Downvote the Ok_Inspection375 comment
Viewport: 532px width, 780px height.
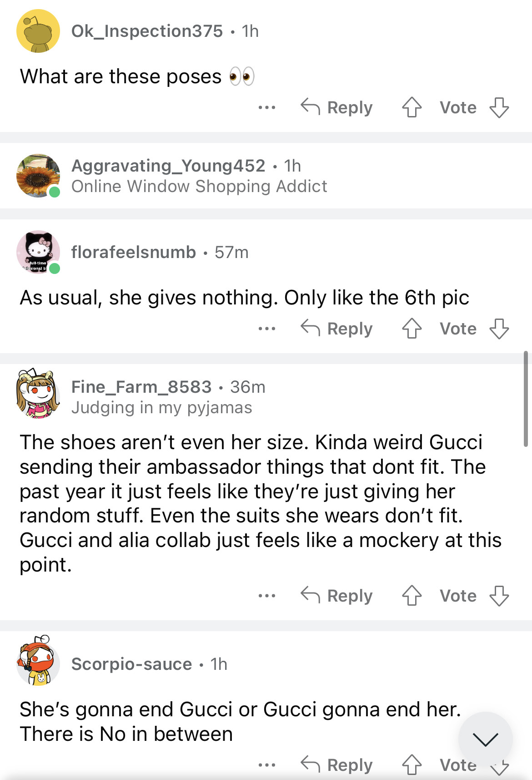tap(499, 108)
